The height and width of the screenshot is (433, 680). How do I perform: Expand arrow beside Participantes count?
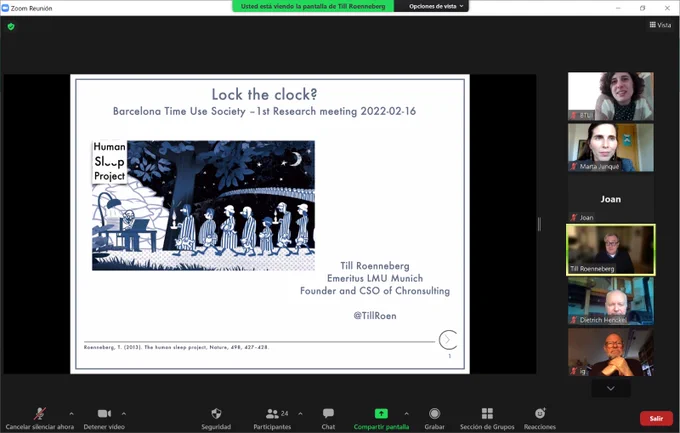pyautogui.click(x=300, y=413)
